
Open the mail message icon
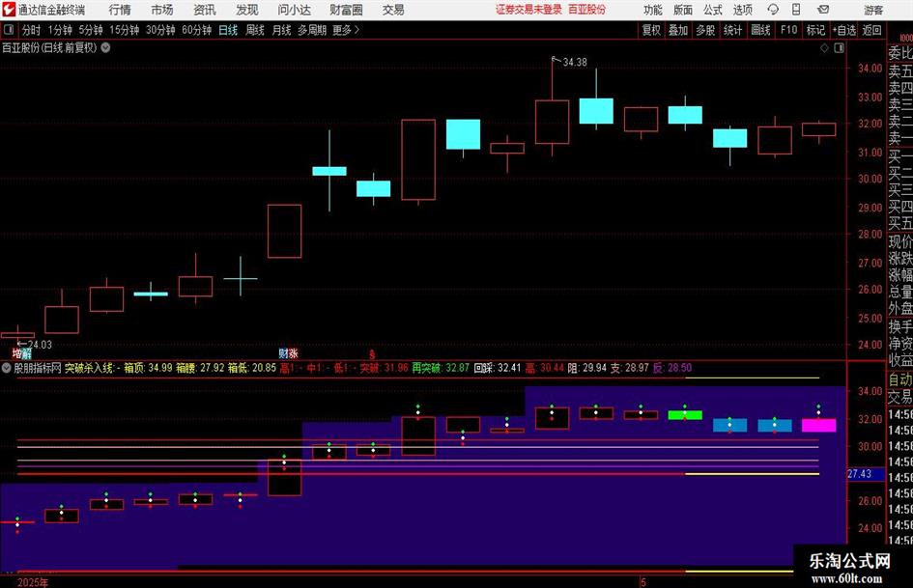pyautogui.click(x=823, y=10)
